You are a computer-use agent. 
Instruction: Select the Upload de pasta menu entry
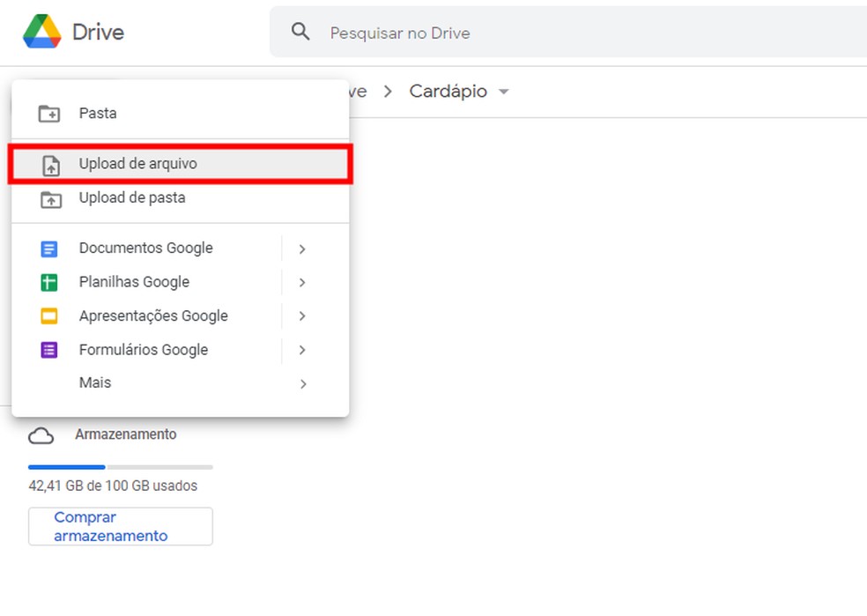click(x=132, y=198)
